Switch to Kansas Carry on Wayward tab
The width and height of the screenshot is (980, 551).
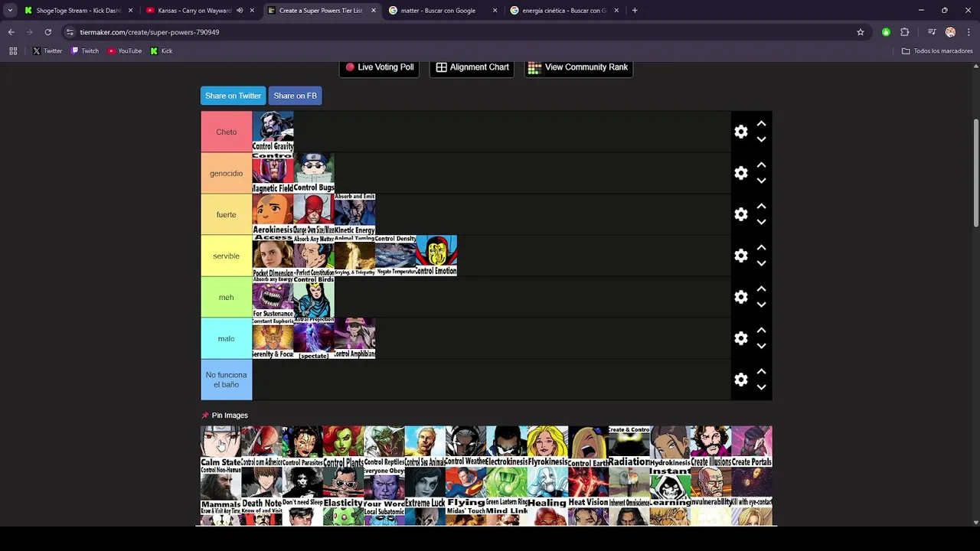pos(194,11)
